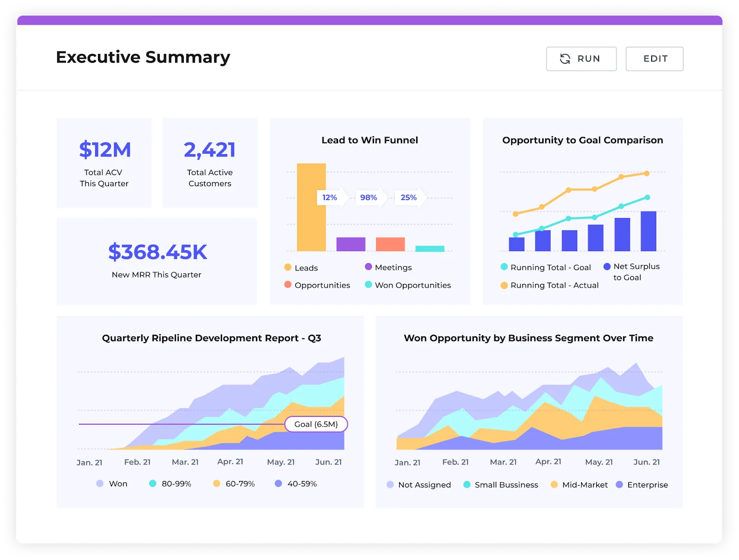This screenshot has width=739, height=560.
Task: Toggle the Small Bussiness legend swatch
Action: coord(467,485)
